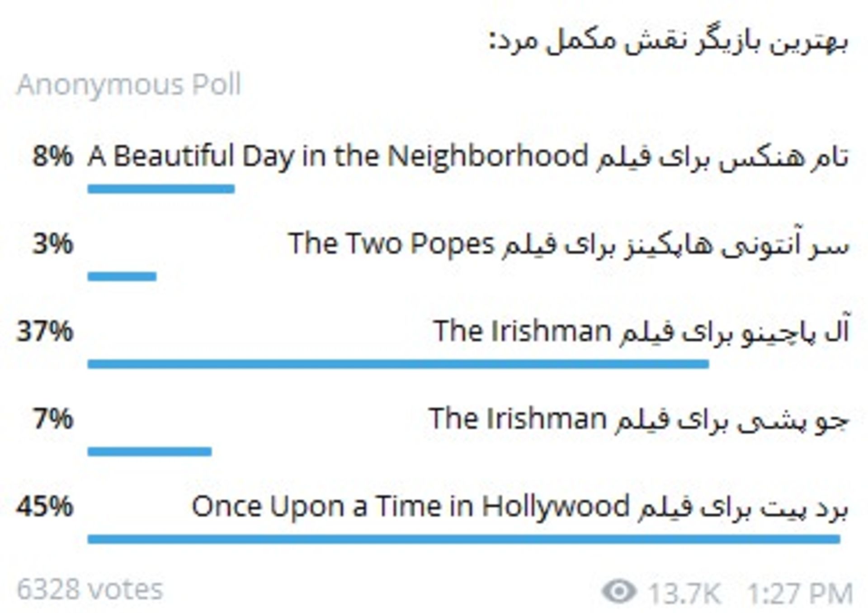Click the 8% result bar

[x=161, y=189]
